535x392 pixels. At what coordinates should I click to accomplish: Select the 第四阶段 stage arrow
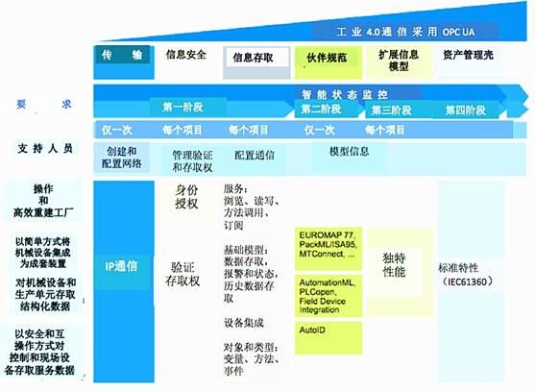468,110
